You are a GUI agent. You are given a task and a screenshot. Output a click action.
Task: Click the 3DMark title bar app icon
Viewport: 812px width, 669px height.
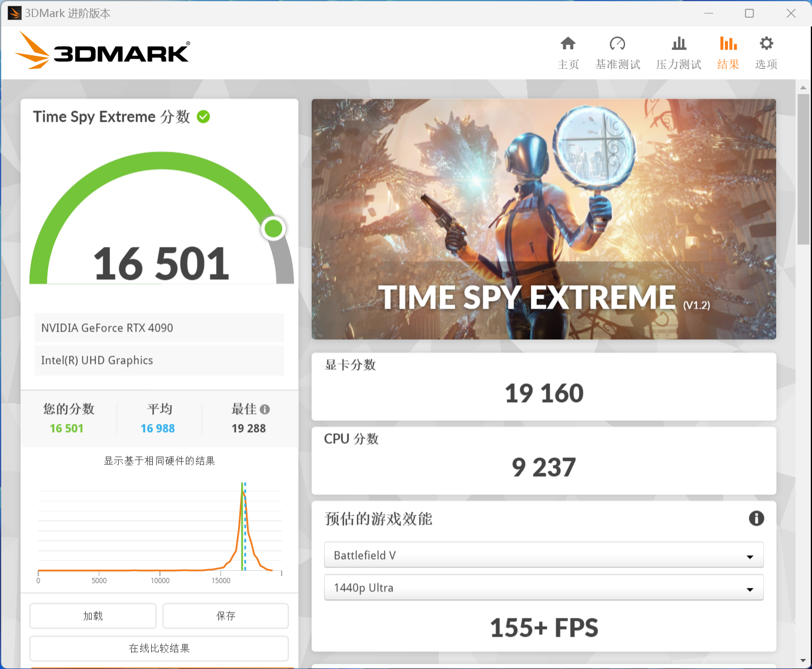[15, 13]
